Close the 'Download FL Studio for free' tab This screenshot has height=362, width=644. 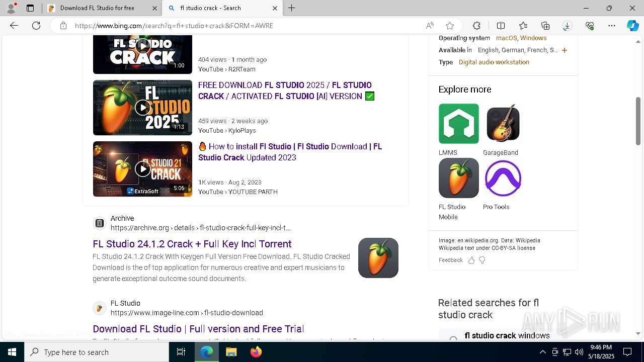tap(154, 8)
